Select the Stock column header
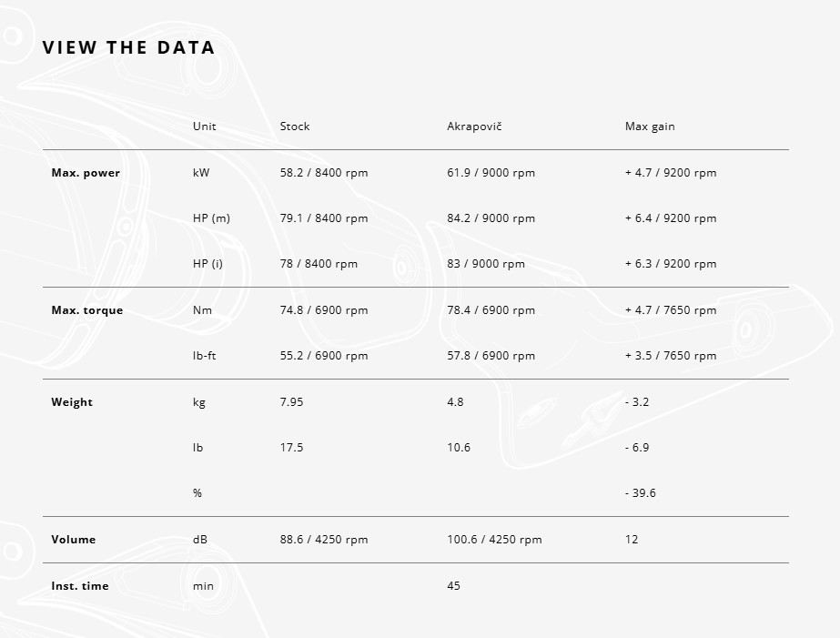The width and height of the screenshot is (840, 638). click(x=295, y=127)
